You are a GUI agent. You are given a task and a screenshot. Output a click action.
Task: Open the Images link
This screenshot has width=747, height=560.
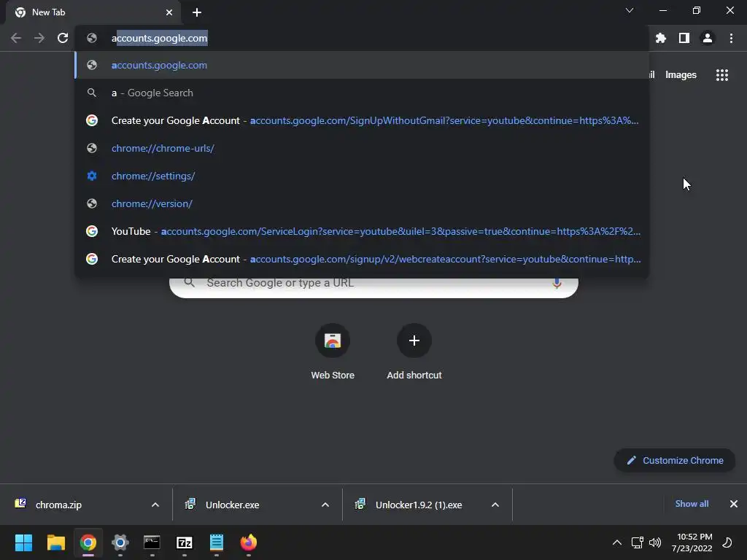pyautogui.click(x=681, y=75)
